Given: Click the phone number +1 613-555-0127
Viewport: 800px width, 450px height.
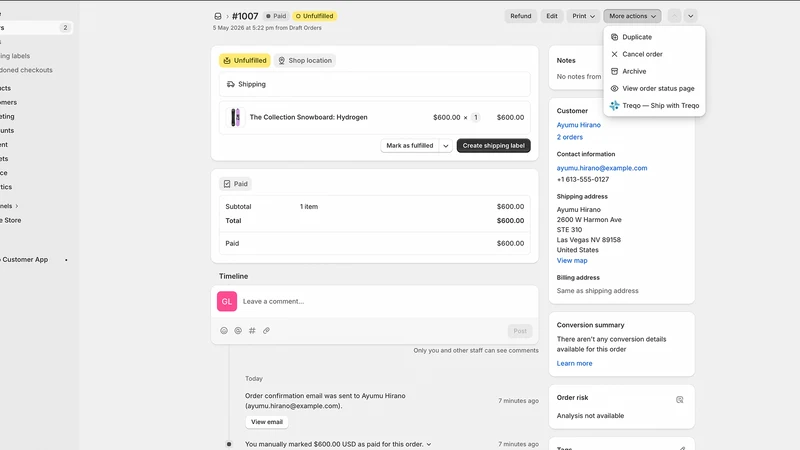Looking at the screenshot, I should click(583, 180).
